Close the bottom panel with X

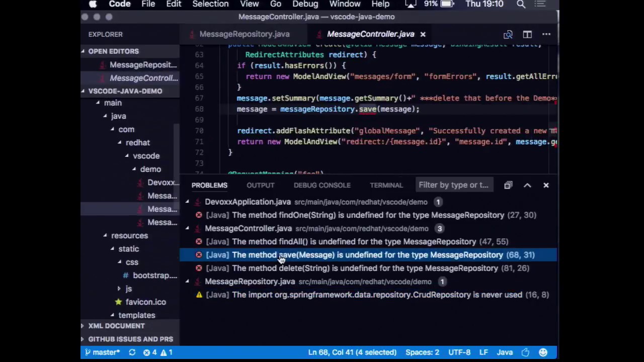point(546,185)
